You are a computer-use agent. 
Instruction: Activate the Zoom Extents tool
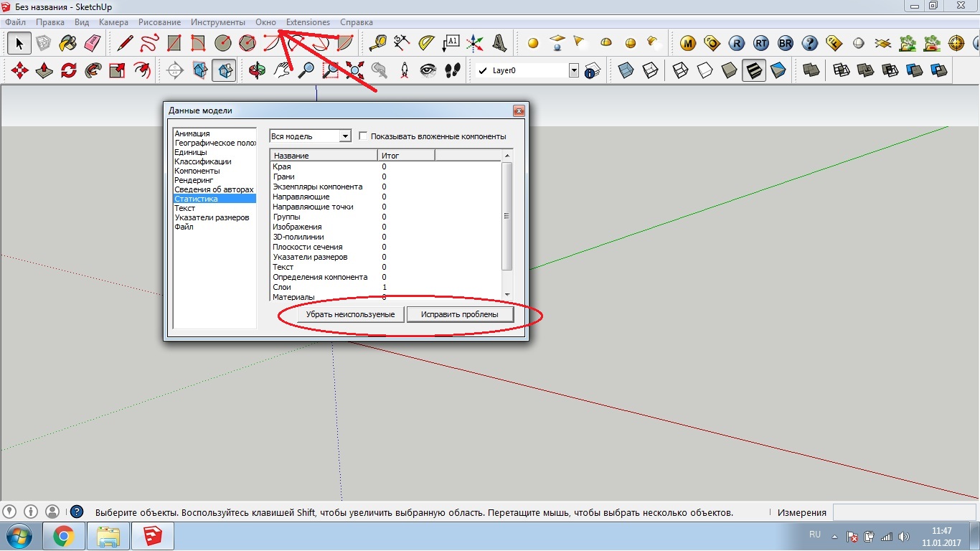(x=354, y=70)
